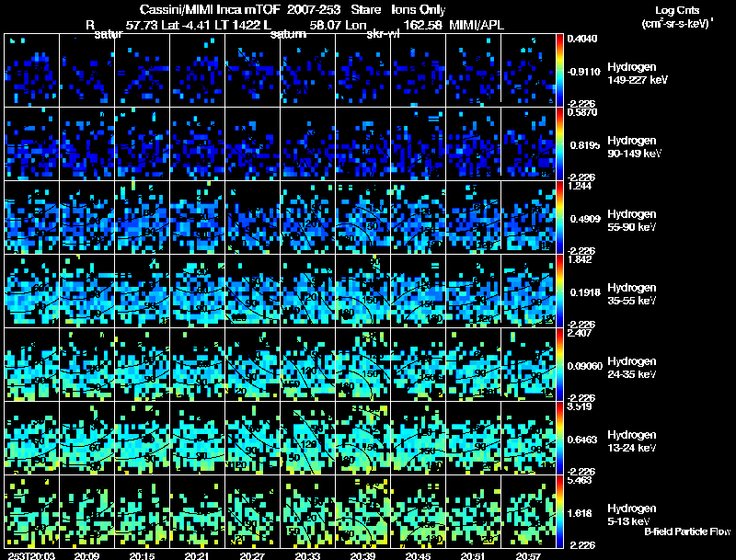Click the color scale bar for 24-35 keV
This screenshot has height=560, width=736.
(559, 364)
